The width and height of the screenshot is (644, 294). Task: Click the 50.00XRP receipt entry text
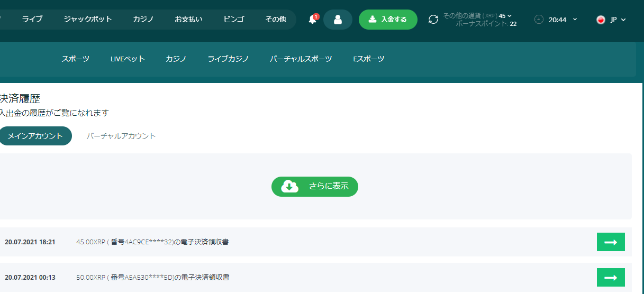tap(152, 277)
